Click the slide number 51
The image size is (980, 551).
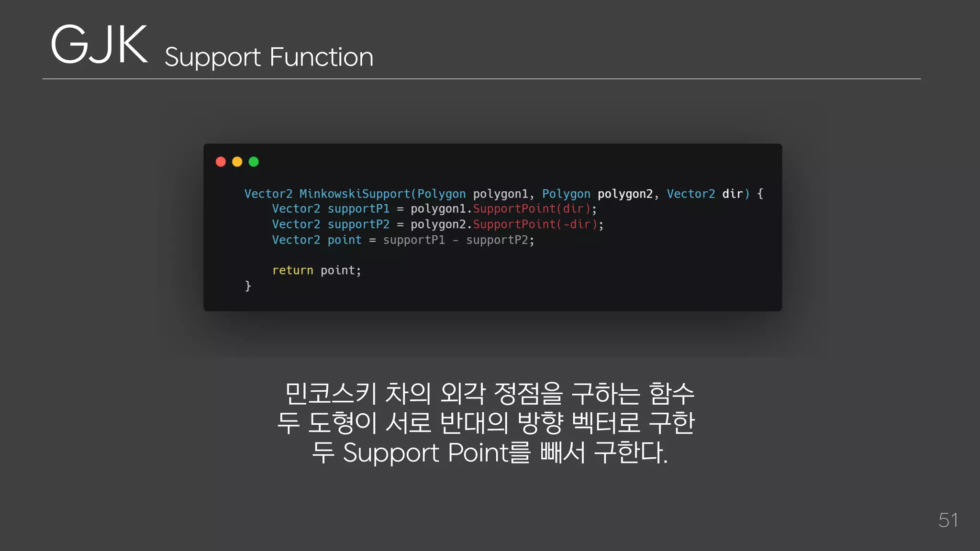click(947, 520)
